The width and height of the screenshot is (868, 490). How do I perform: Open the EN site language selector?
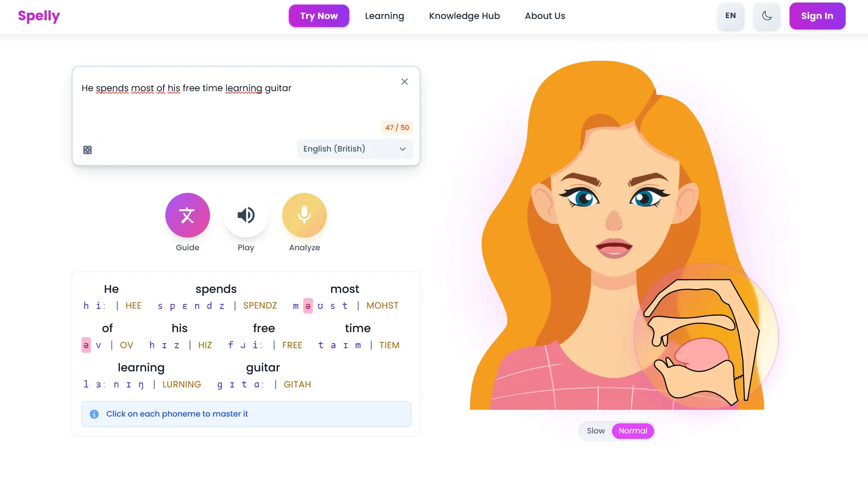click(731, 16)
